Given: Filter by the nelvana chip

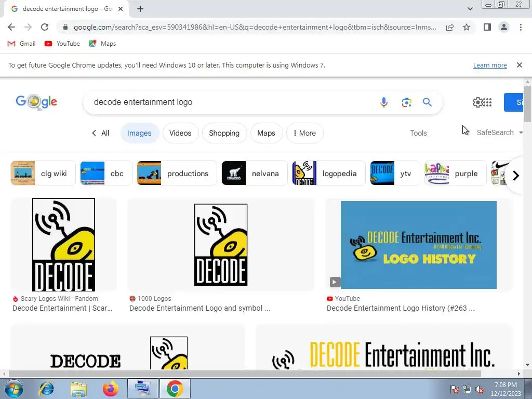Looking at the screenshot, I should coord(254,174).
